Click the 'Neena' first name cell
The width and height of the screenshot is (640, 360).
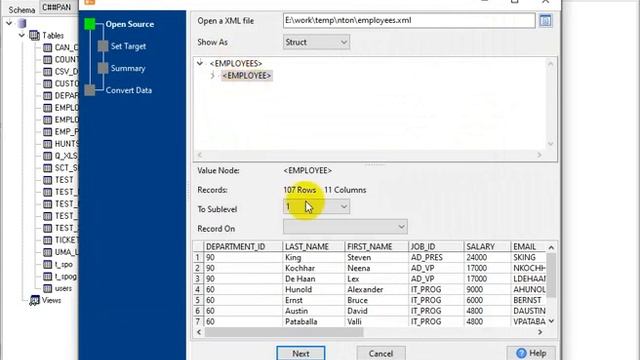point(376,268)
